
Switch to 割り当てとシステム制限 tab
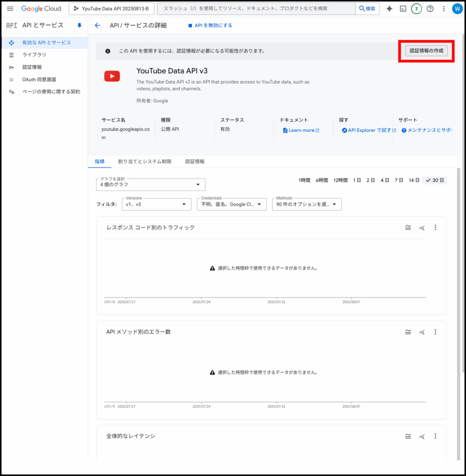click(144, 161)
